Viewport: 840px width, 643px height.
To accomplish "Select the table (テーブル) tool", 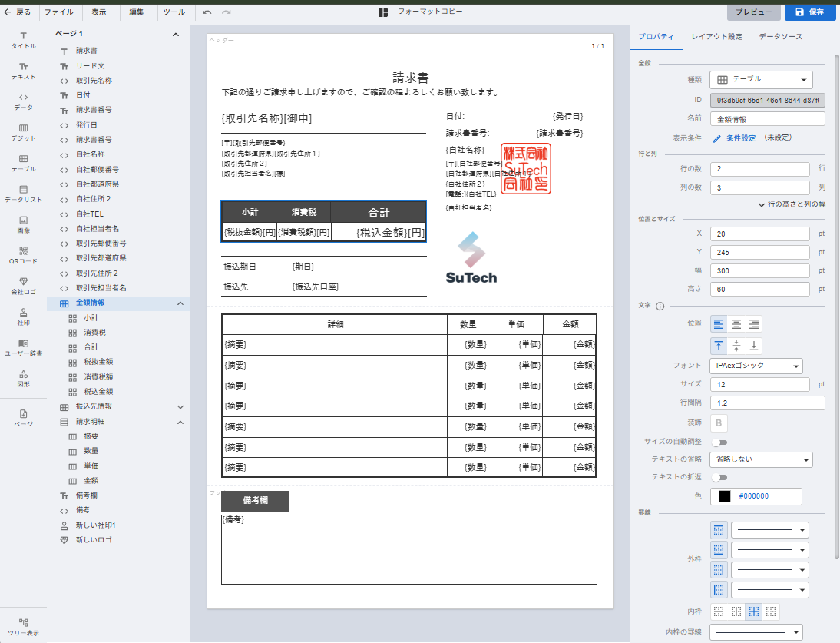I will point(23,163).
